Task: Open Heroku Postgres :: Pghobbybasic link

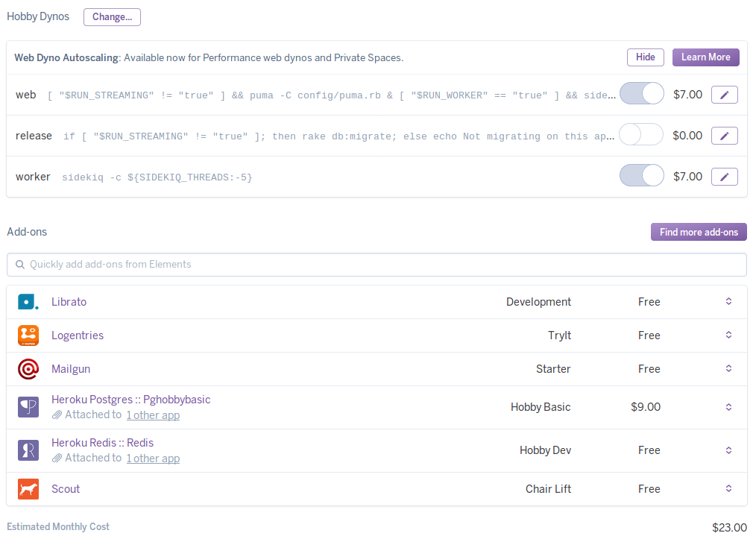Action: [x=131, y=400]
